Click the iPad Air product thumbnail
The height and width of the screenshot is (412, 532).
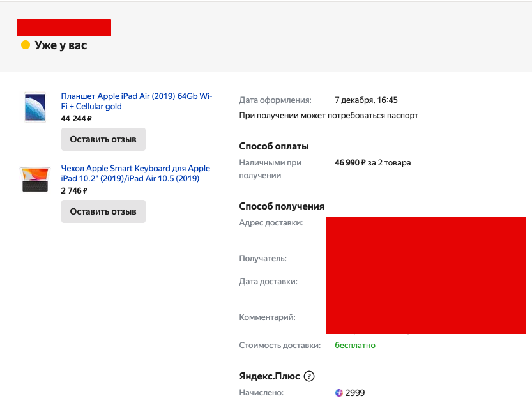(35, 107)
